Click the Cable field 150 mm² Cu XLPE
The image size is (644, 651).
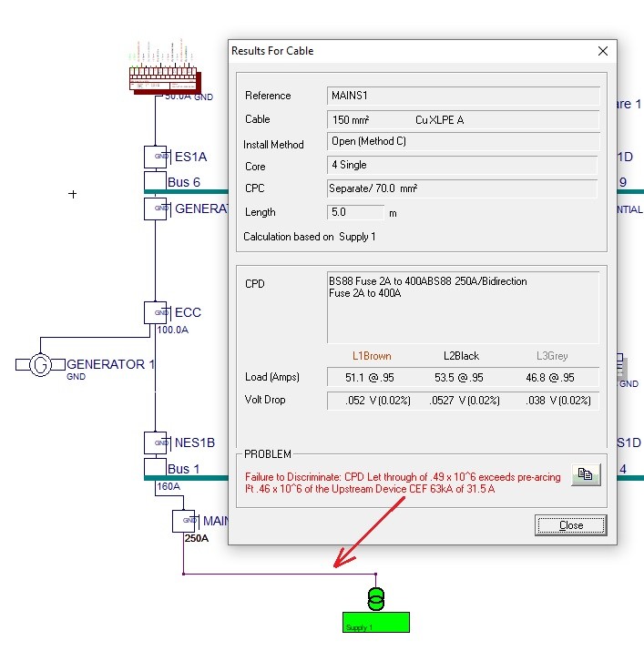click(x=464, y=120)
